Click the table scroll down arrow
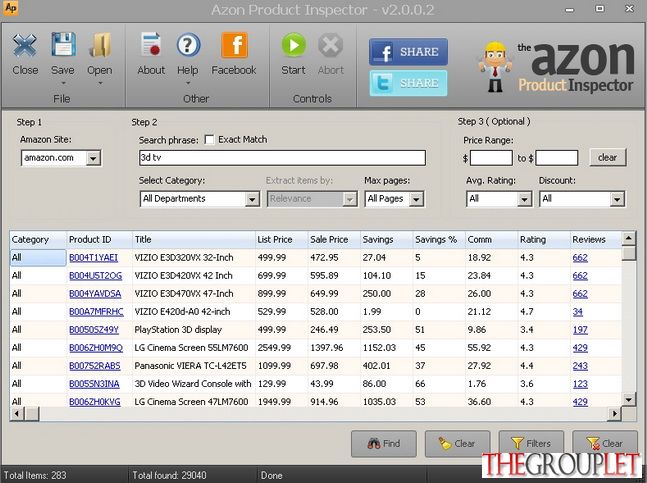The image size is (647, 483). tap(628, 399)
